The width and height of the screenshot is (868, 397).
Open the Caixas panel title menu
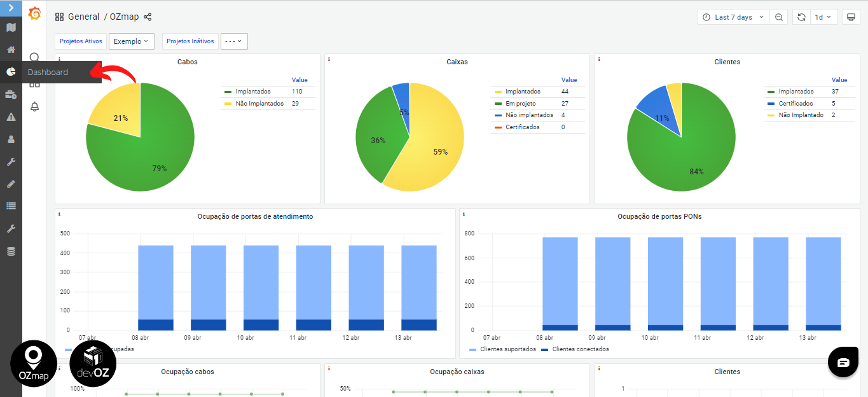(457, 62)
